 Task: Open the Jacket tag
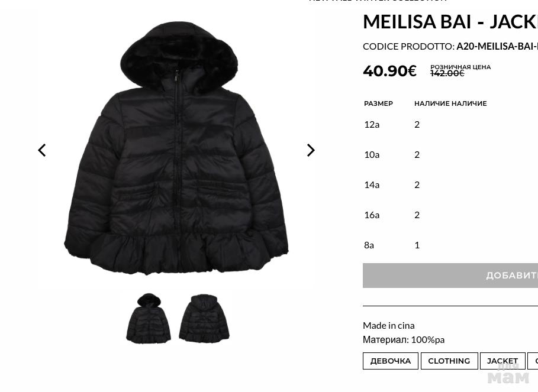(502, 361)
